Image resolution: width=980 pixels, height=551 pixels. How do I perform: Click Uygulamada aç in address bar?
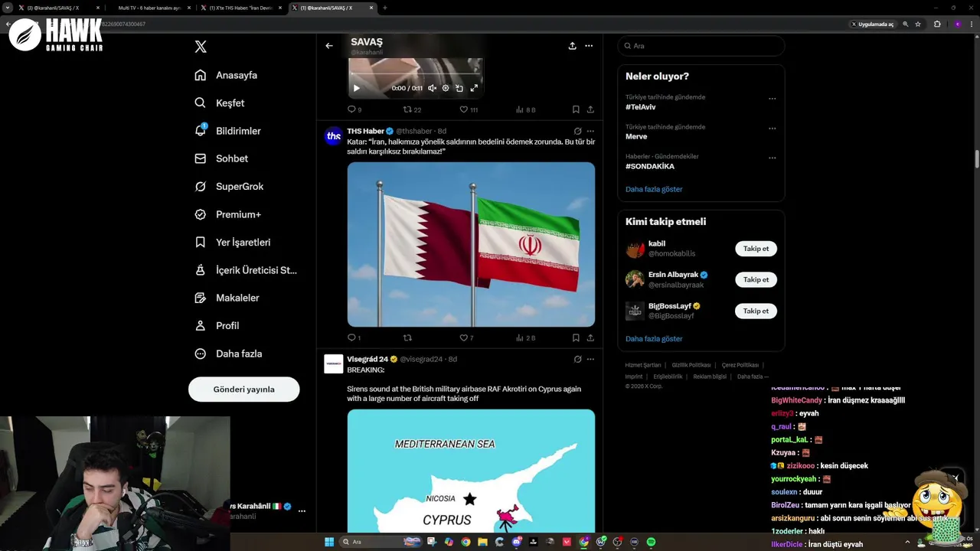(872, 24)
